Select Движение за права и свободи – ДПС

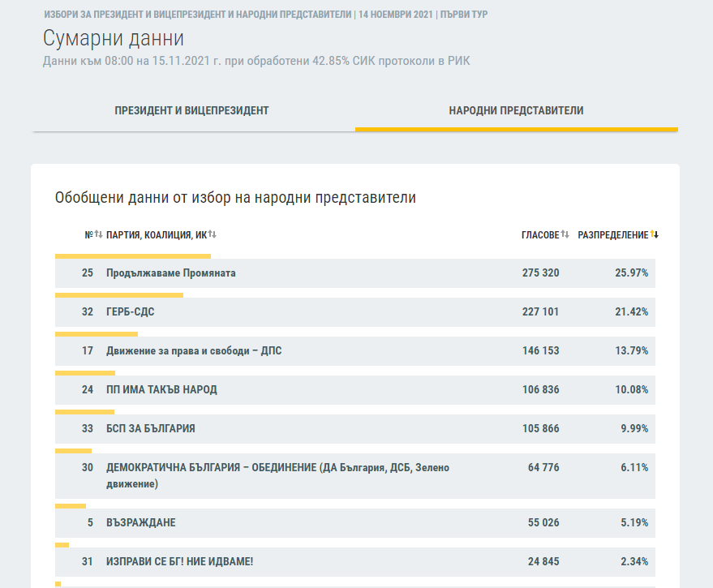pos(194,351)
